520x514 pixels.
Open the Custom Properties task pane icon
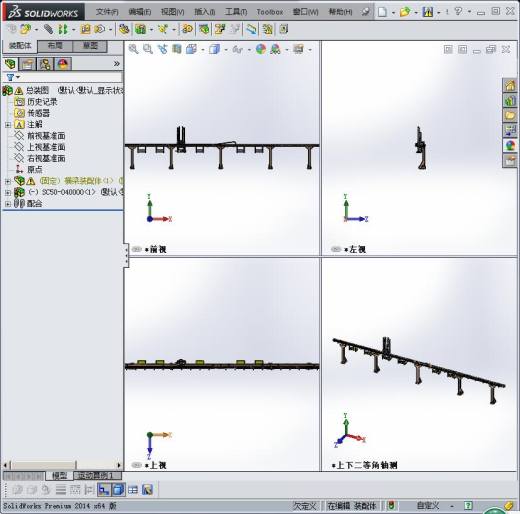click(510, 161)
